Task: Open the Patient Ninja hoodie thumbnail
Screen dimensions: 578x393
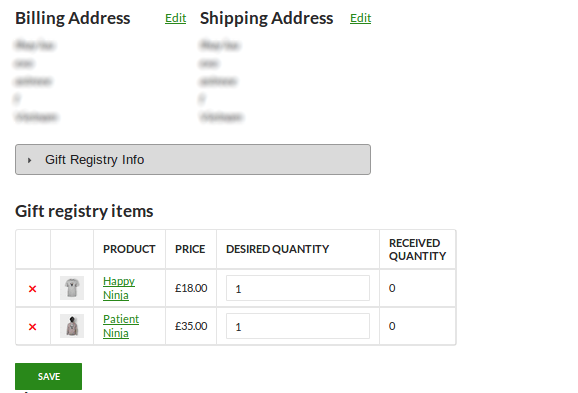Action: 72,326
